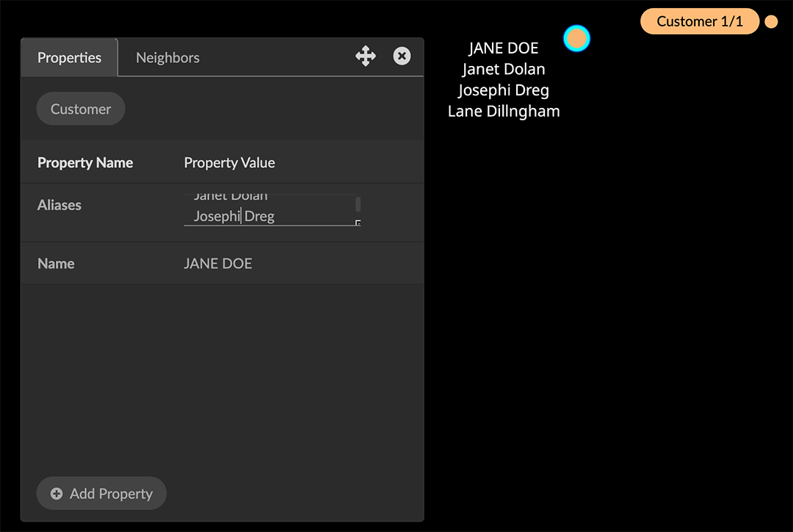Select the highlighted customer node circle
793x532 pixels.
click(576, 39)
